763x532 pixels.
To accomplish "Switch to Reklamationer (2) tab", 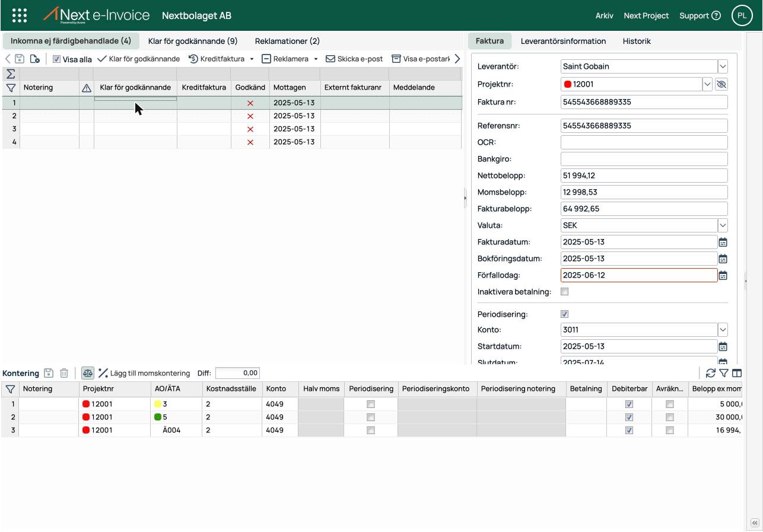I will click(287, 41).
